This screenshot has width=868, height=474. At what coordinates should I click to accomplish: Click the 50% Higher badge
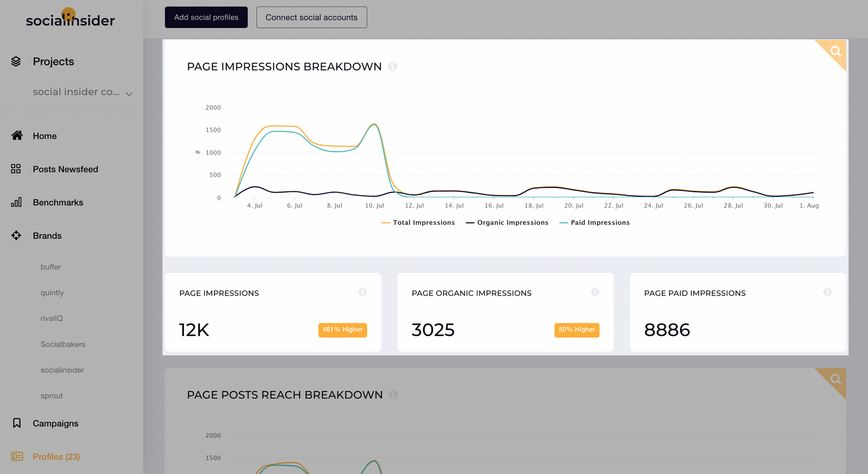click(x=577, y=330)
